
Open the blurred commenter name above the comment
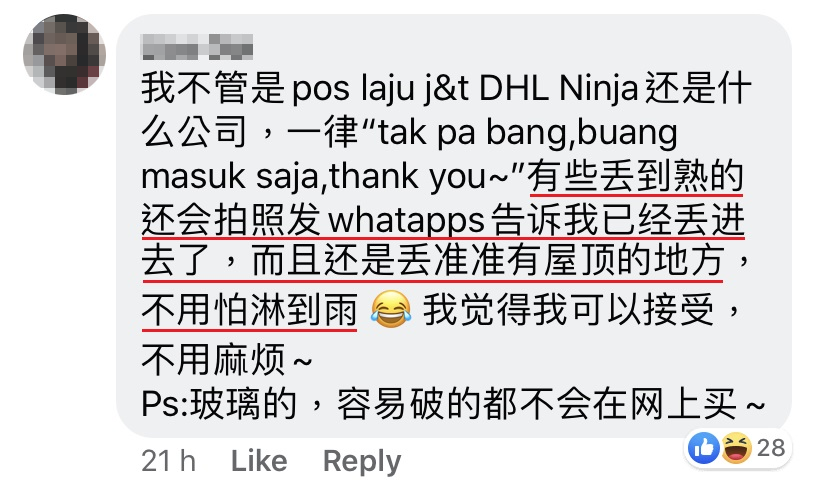click(x=197, y=46)
